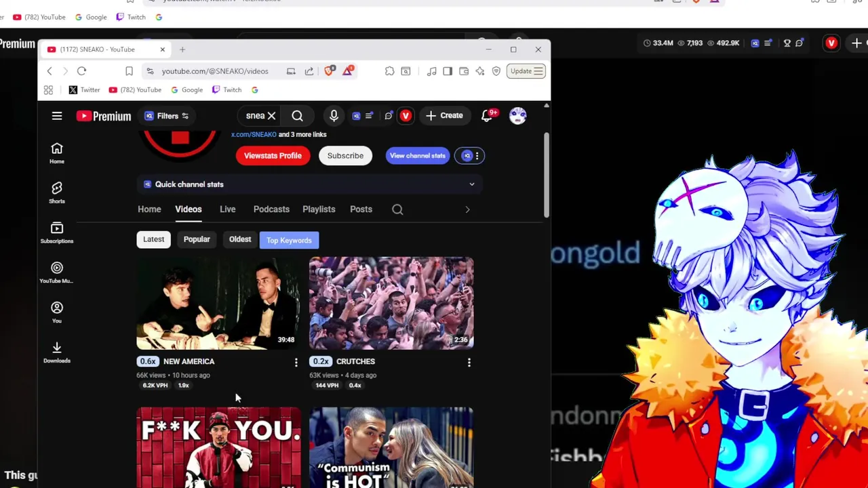The image size is (868, 488).
Task: Open the red V Viewstats header icon
Action: [406, 116]
